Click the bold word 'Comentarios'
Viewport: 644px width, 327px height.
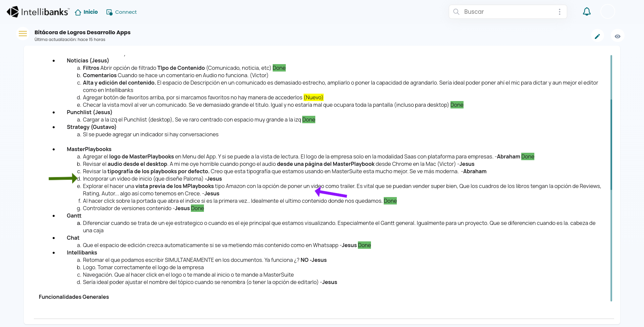100,75
